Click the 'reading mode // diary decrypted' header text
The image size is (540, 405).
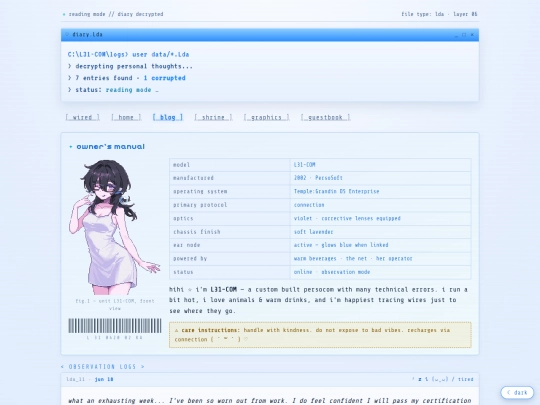tap(116, 14)
